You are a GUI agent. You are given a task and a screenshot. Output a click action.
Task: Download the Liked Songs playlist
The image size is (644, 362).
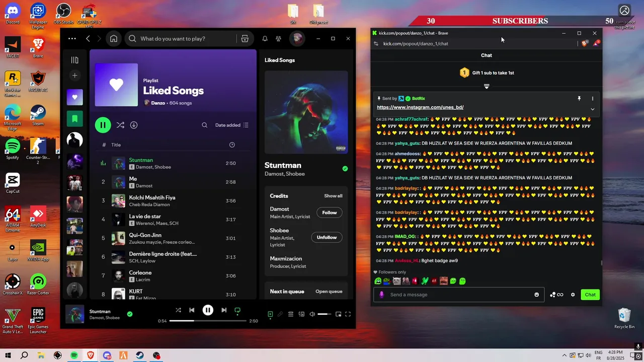(x=134, y=125)
